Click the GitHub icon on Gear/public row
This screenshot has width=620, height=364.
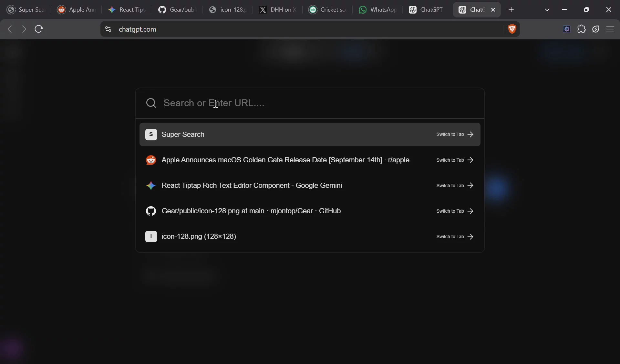pyautogui.click(x=151, y=211)
